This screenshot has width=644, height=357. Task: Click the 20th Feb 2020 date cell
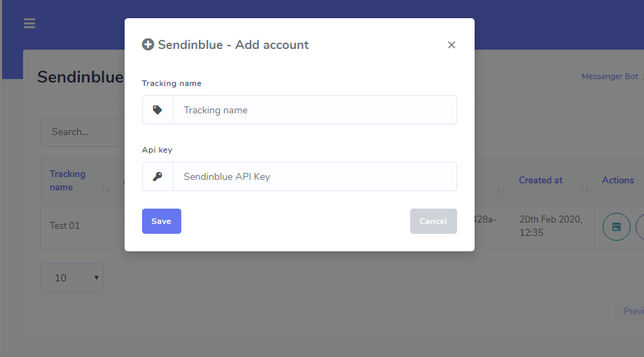[551, 226]
